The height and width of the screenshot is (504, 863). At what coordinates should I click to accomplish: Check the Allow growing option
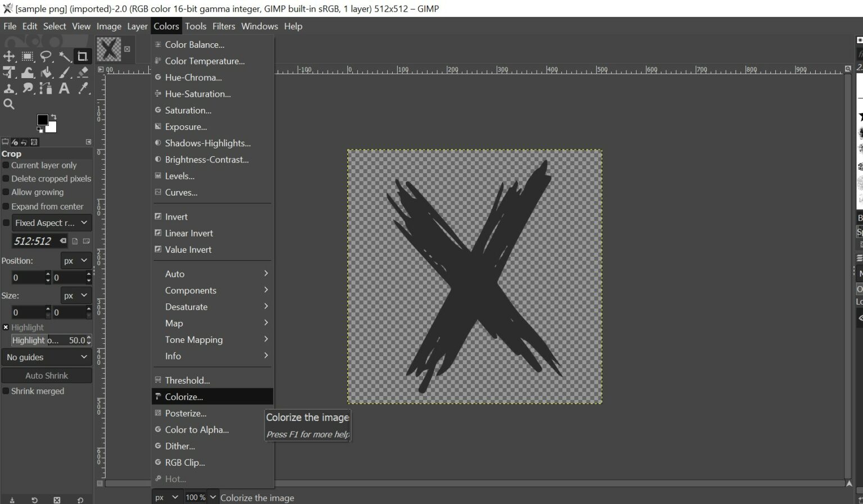[6, 192]
